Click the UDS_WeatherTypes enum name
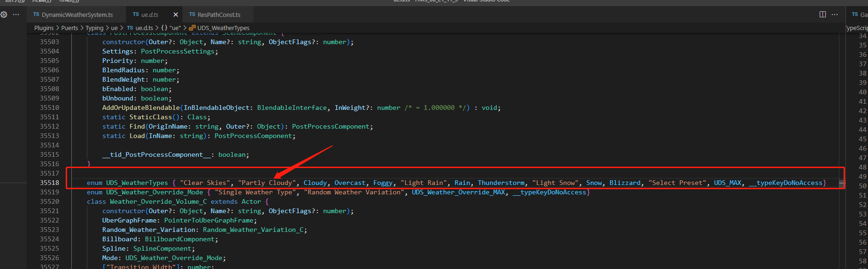Image resolution: width=868 pixels, height=269 pixels. pos(137,183)
